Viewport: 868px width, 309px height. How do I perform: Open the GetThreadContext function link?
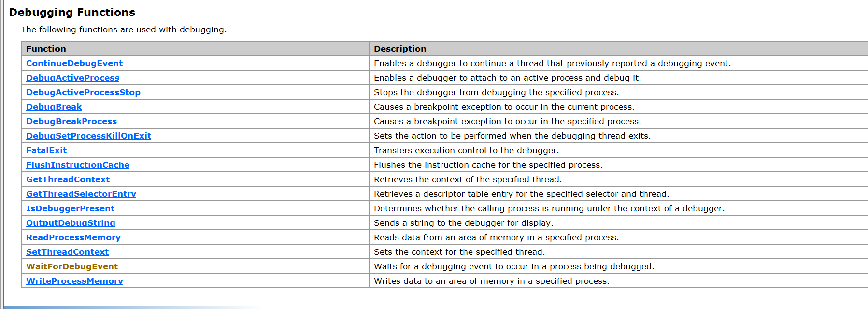(68, 179)
